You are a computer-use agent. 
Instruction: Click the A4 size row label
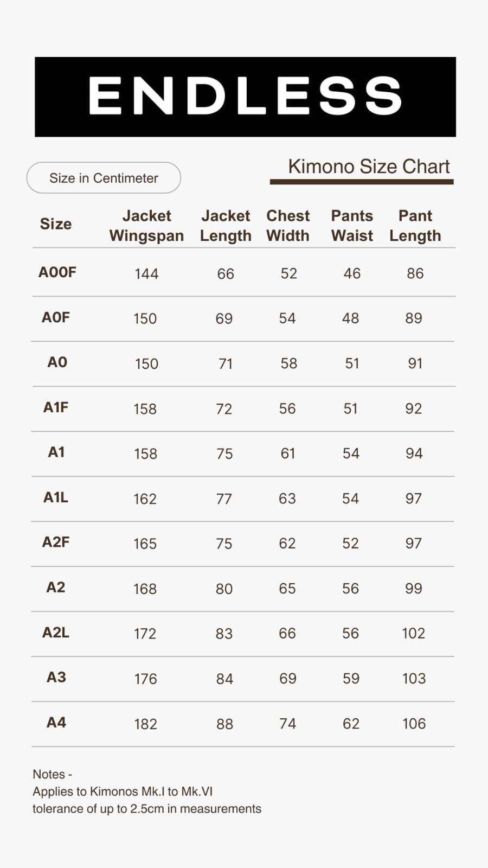click(56, 723)
